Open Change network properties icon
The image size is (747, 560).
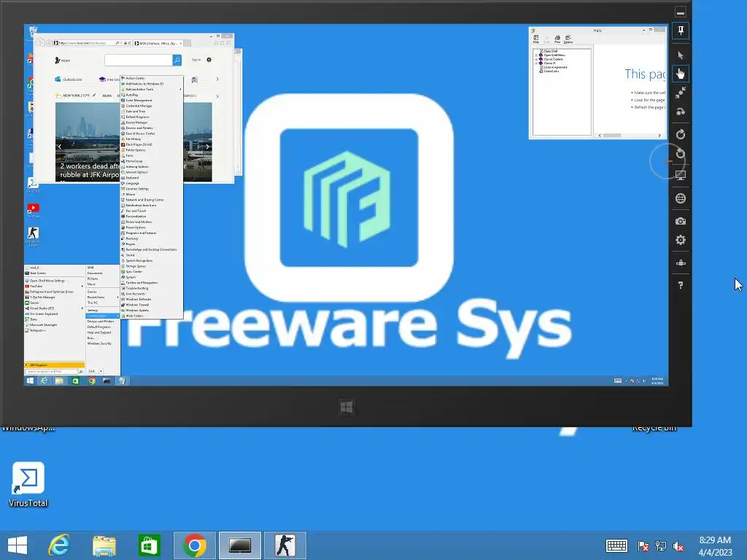coord(681,262)
